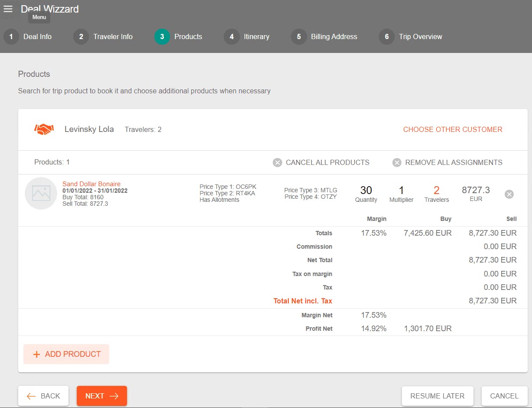This screenshot has height=408, width=532.
Task: Click customer name Levinsky Lola
Action: pos(89,129)
